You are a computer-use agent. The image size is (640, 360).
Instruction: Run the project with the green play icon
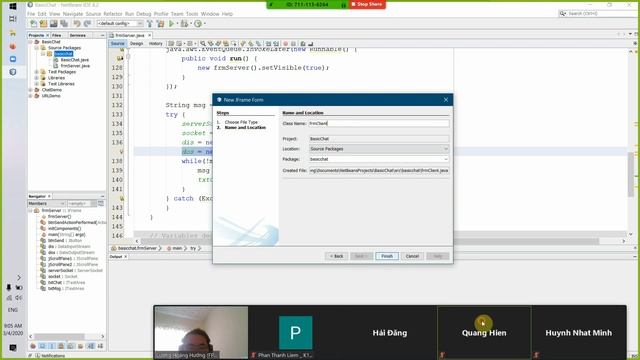point(171,24)
